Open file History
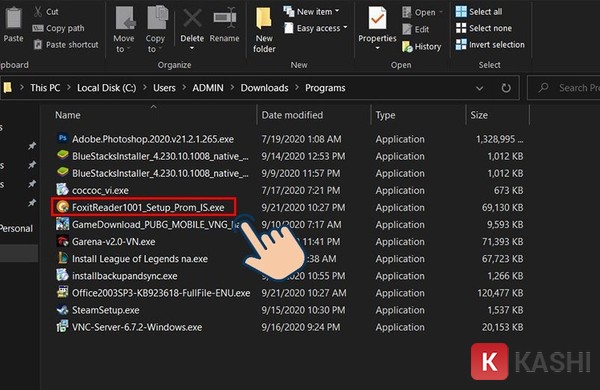Screen dimensions: 600x390 [422, 46]
